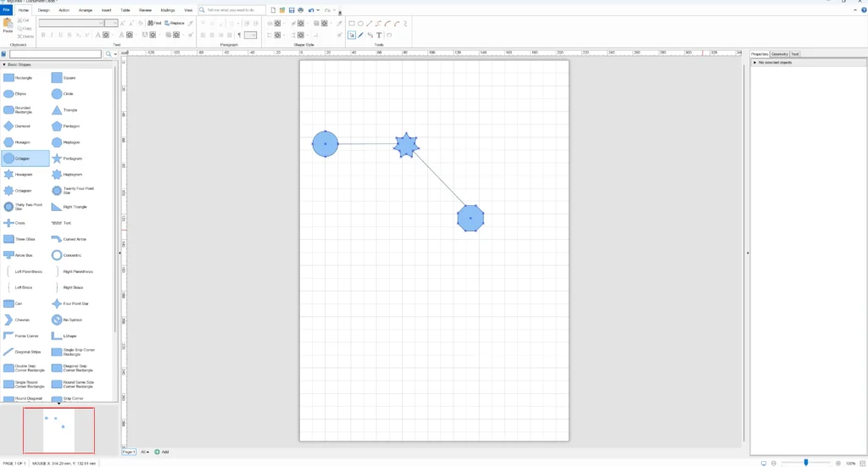Pick the Rounded Rectangle shape
Viewport: 868px width, 467px height.
pyautogui.click(x=18, y=110)
